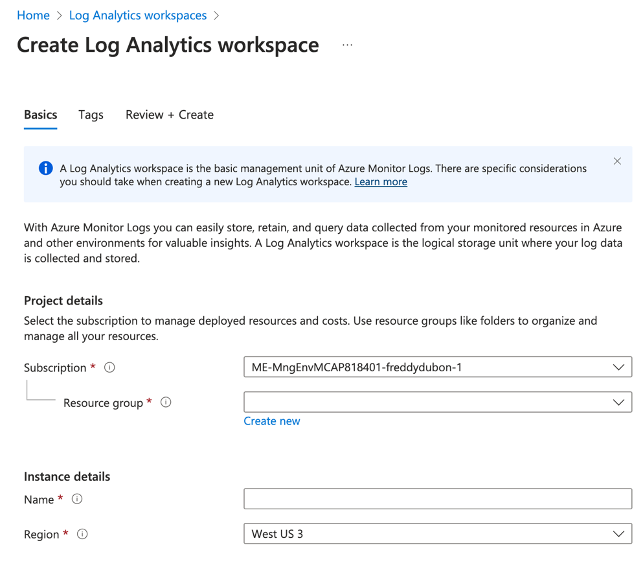Screen dimensions: 644x578
Task: Open the Resource group dropdown
Action: (x=437, y=402)
